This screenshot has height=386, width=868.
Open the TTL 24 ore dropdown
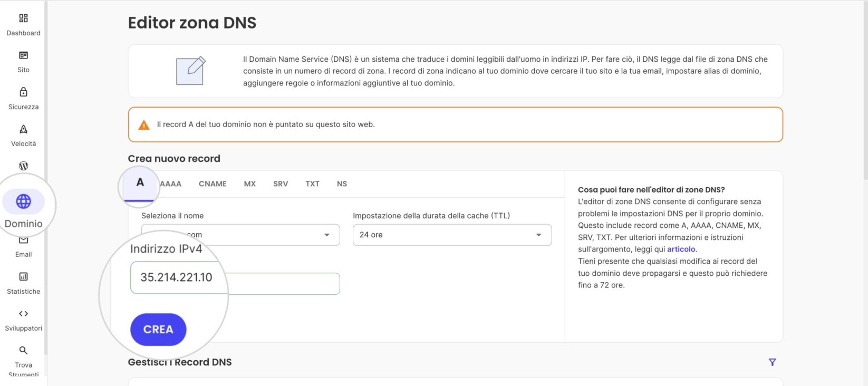[452, 235]
